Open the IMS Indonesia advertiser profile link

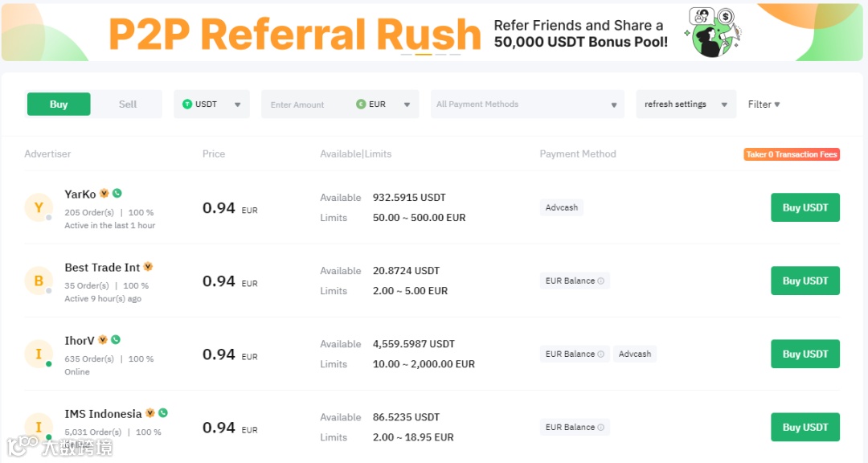tap(103, 414)
